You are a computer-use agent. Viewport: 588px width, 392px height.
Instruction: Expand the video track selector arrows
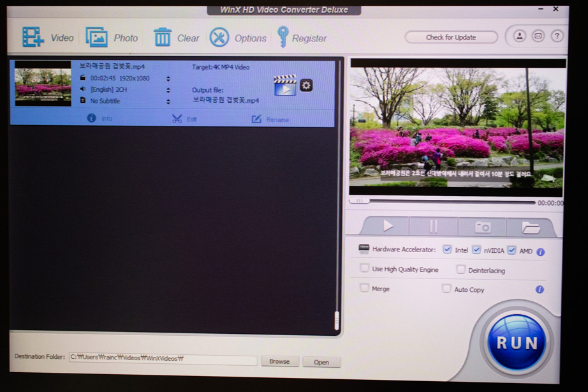click(x=168, y=79)
